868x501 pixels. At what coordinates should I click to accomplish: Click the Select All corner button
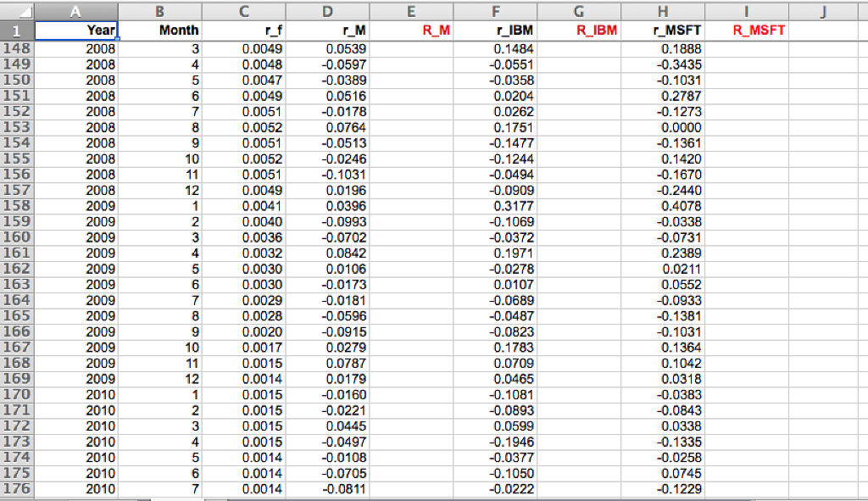click(17, 11)
